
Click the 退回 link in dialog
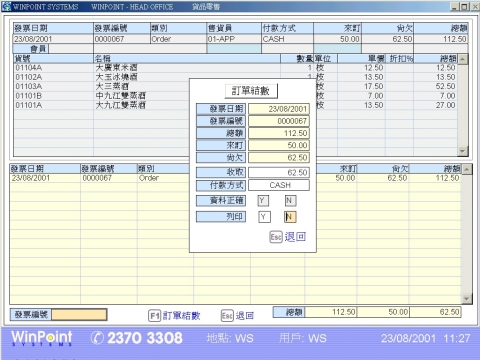point(295,237)
